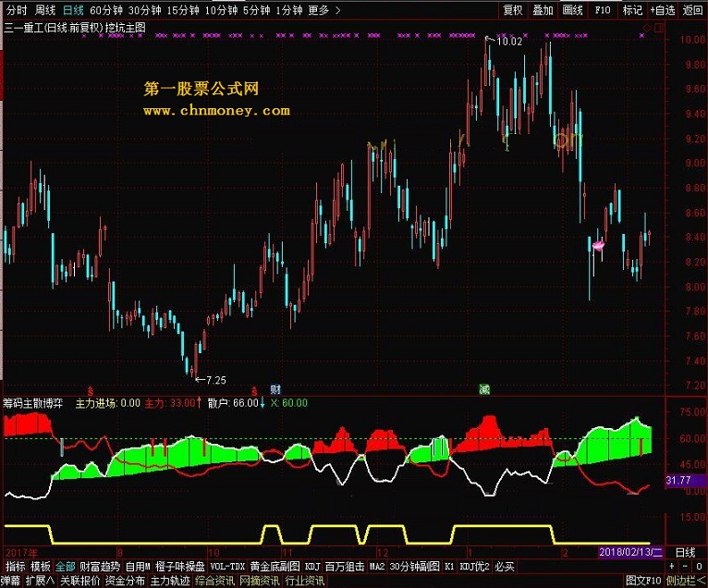Apply the KDJ优2 indicator
708x588 pixels.
[474, 567]
